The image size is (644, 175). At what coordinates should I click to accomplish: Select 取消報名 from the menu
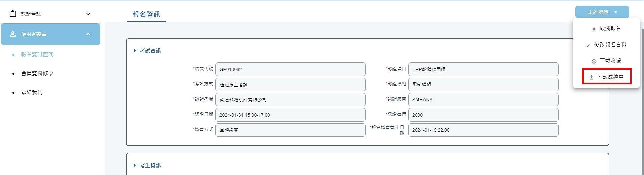click(606, 28)
